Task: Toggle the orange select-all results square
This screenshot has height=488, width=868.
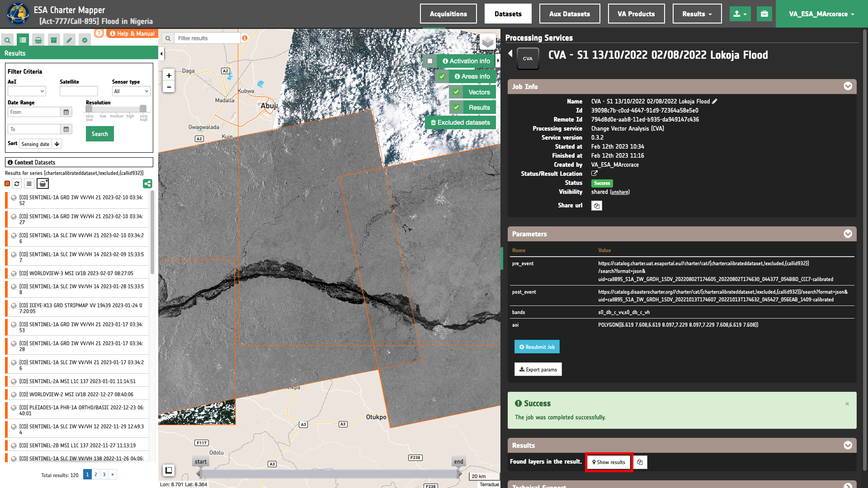Action: pos(7,183)
